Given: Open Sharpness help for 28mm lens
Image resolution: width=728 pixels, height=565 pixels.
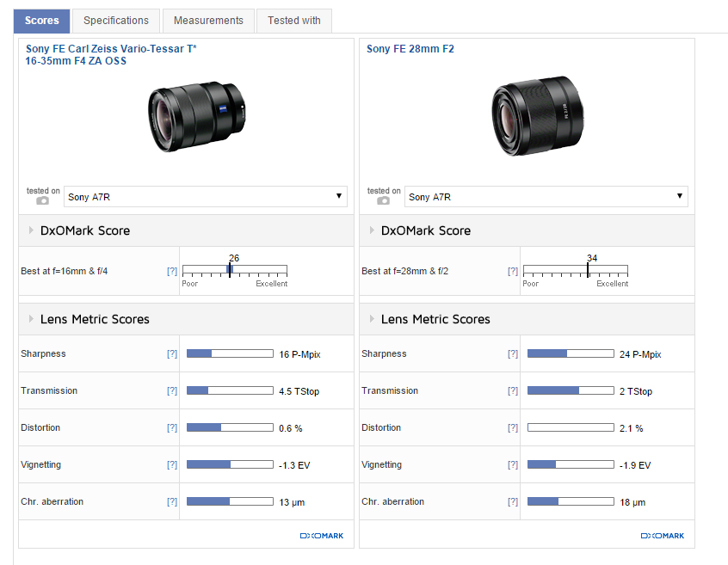Looking at the screenshot, I should (513, 354).
